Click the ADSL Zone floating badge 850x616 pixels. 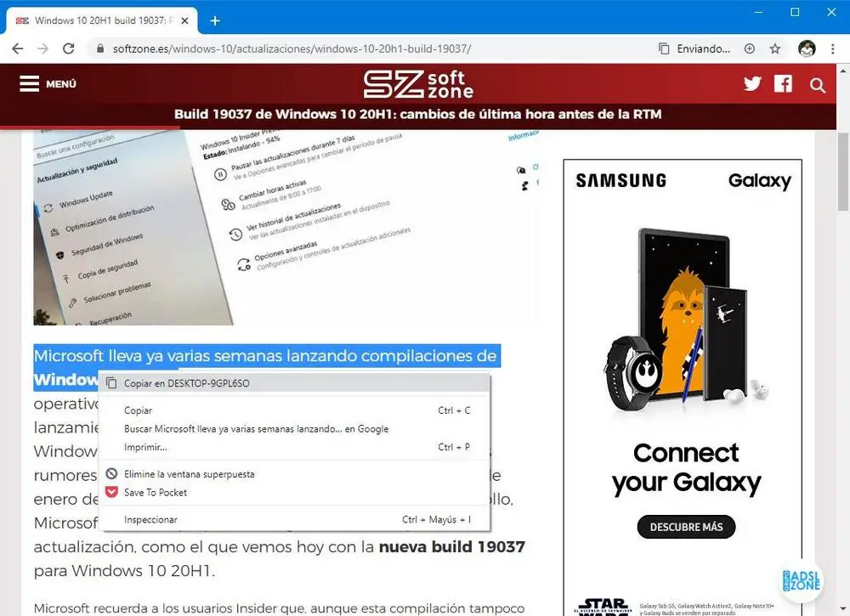pyautogui.click(x=802, y=581)
